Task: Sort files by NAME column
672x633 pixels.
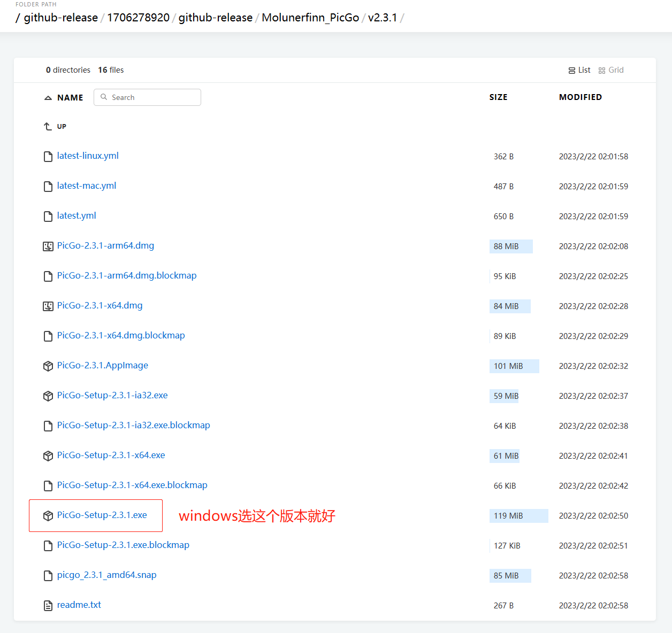Action: [70, 98]
